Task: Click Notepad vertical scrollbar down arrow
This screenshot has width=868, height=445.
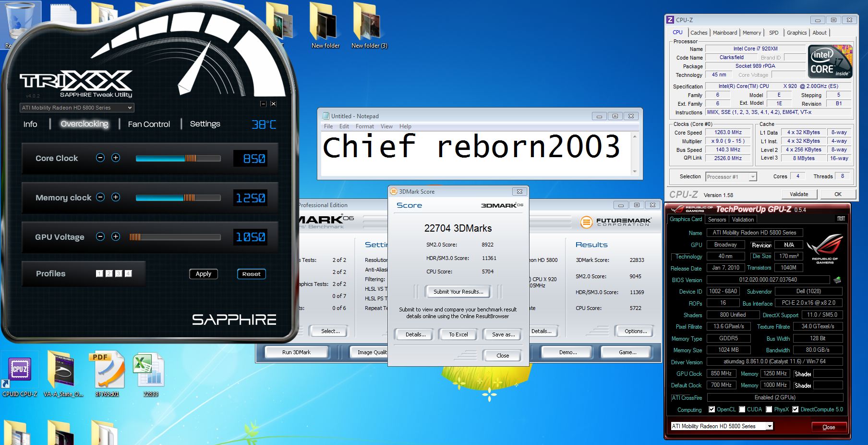Action: (635, 172)
